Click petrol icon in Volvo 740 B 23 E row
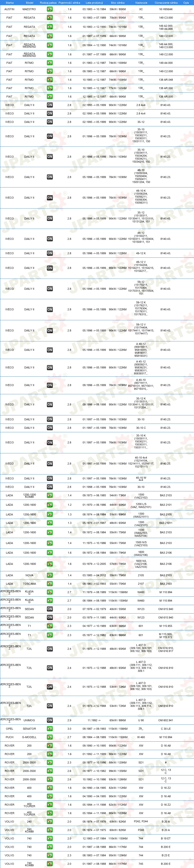The width and height of the screenshot is (194, 868). (50, 856)
